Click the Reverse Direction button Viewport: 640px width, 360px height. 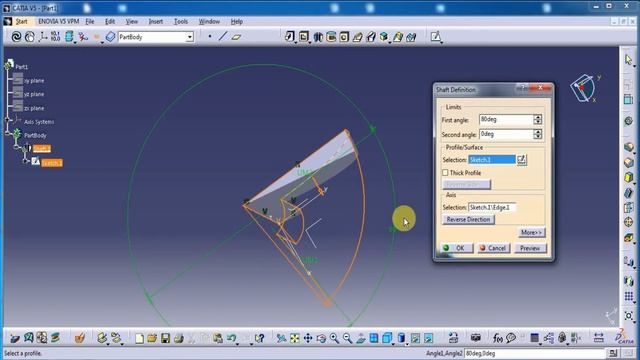point(468,219)
